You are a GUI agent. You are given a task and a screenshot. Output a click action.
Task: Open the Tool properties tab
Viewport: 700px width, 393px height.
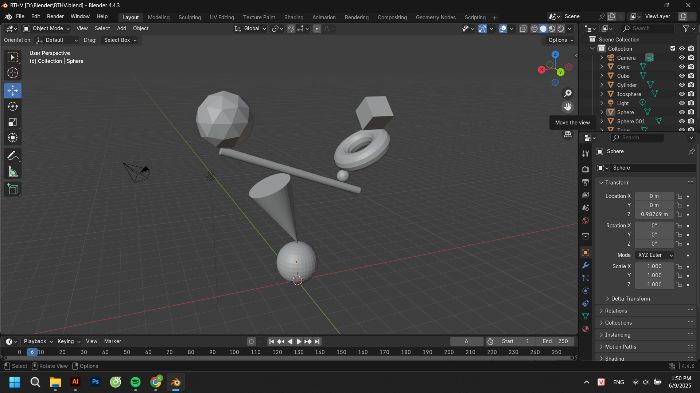(x=586, y=154)
